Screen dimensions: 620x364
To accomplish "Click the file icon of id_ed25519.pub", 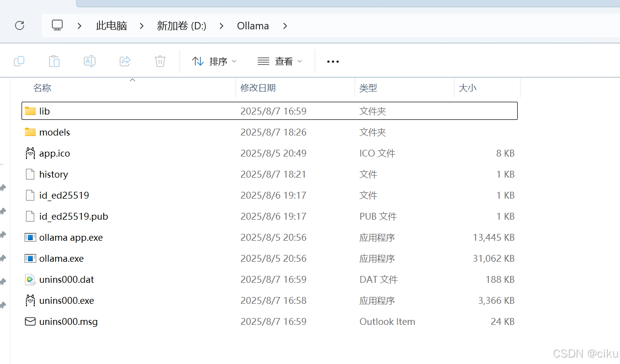I will tap(30, 216).
